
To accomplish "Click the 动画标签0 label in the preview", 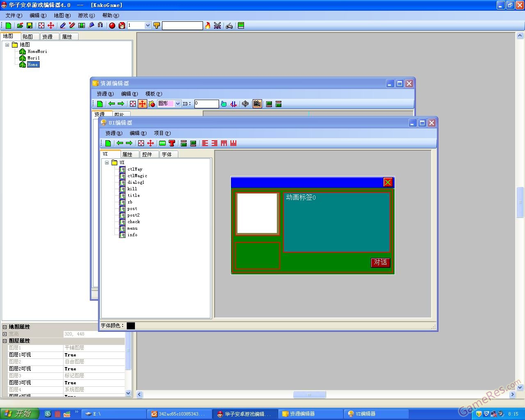I will (301, 197).
